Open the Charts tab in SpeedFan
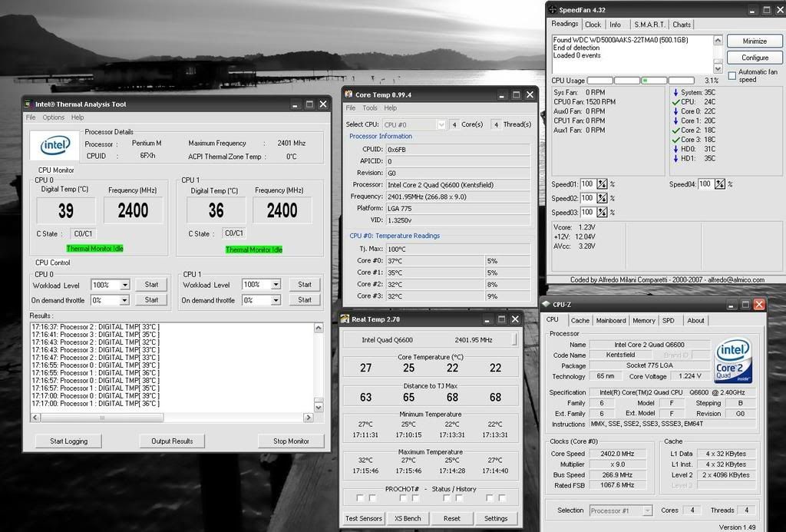Screen dimensions: 786x532 [682, 25]
